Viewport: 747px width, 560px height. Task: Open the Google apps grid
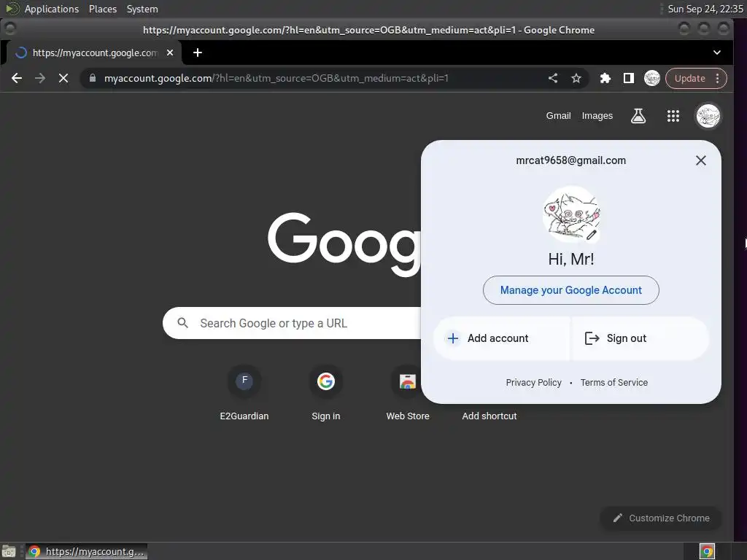point(673,116)
